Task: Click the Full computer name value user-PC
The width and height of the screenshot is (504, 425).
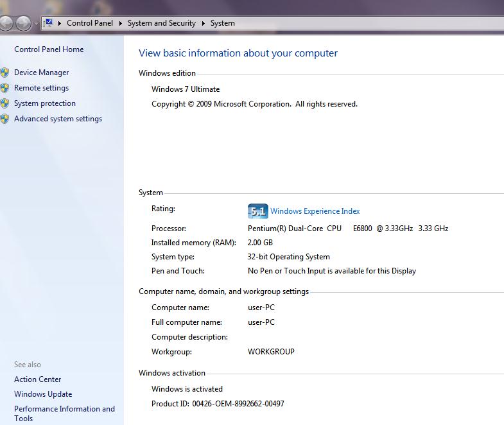Action: coord(261,322)
